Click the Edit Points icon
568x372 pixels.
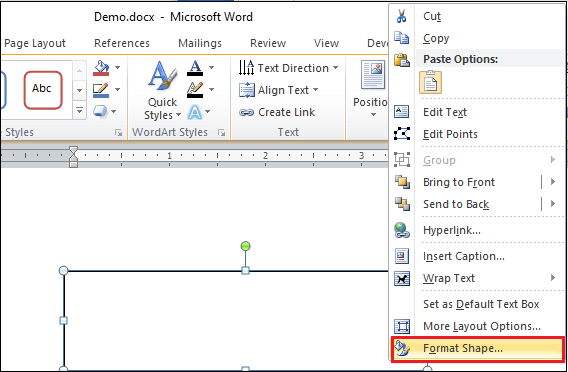coord(402,134)
